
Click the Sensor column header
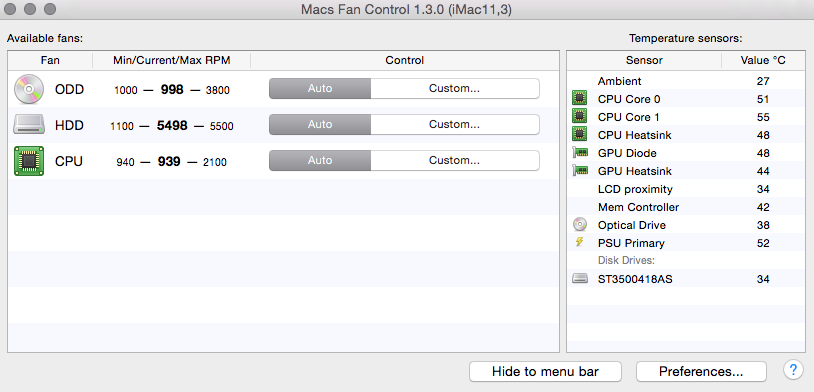tap(644, 60)
